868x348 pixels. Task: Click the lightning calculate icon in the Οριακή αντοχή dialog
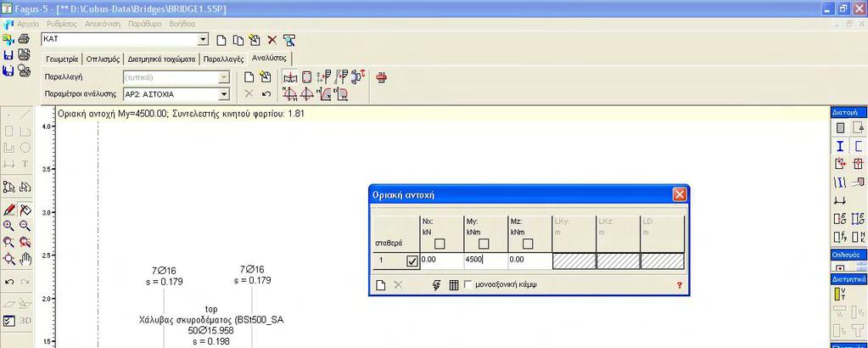tap(436, 285)
